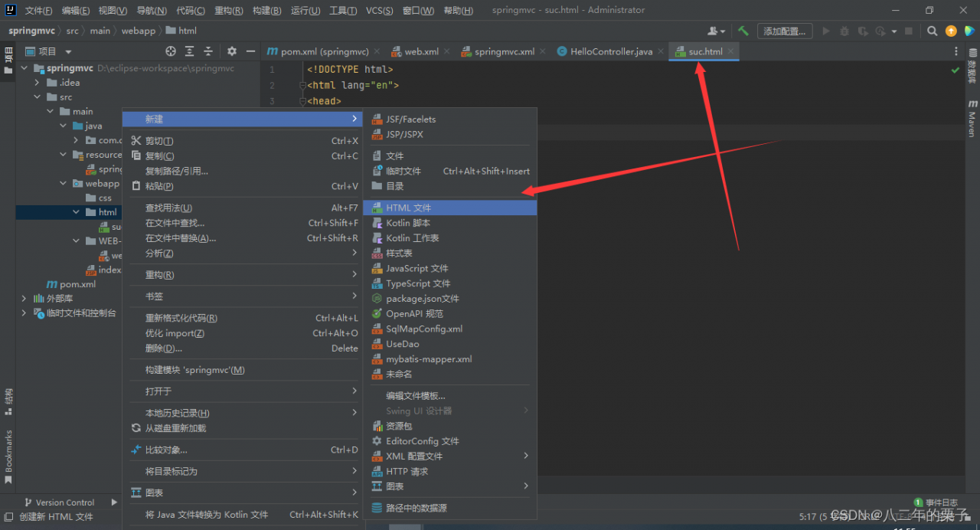Click 编辑文件模板... entry
Screen dimensions: 980x530
450,396
